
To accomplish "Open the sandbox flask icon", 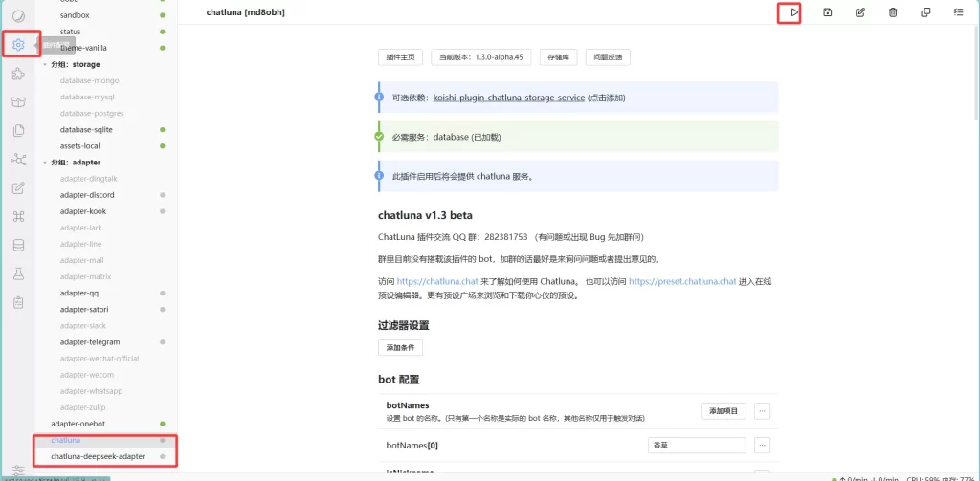I will (x=18, y=274).
